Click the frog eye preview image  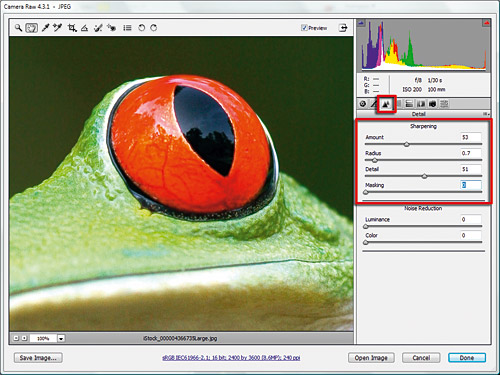coord(181,184)
